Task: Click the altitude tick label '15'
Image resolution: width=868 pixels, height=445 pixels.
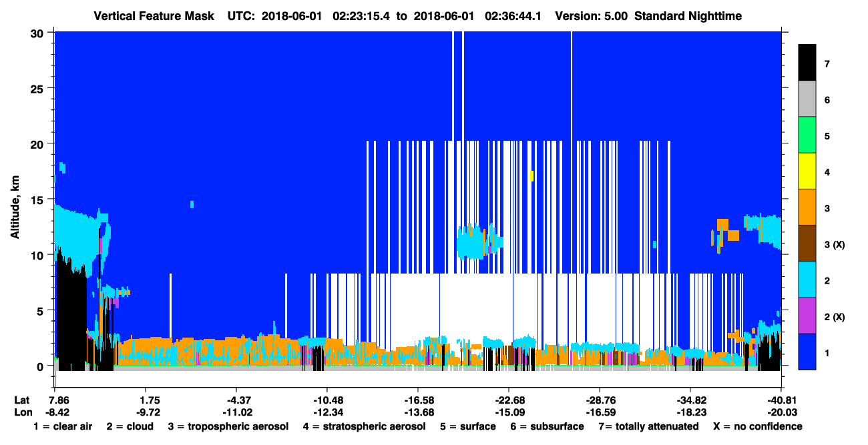Action: pyautogui.click(x=39, y=199)
